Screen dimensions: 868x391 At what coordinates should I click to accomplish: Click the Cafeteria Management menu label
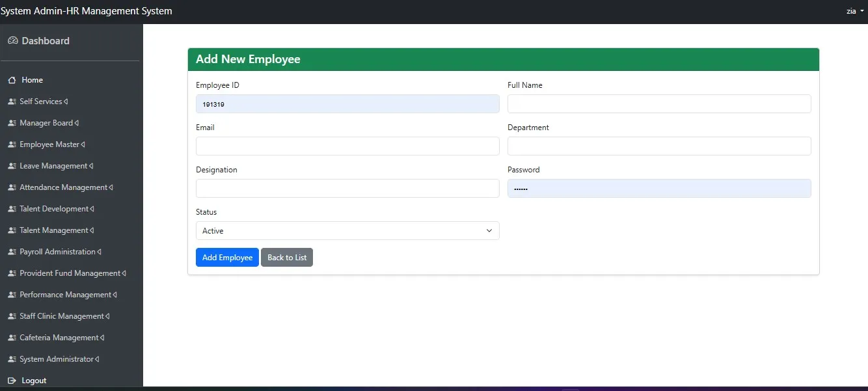point(59,338)
